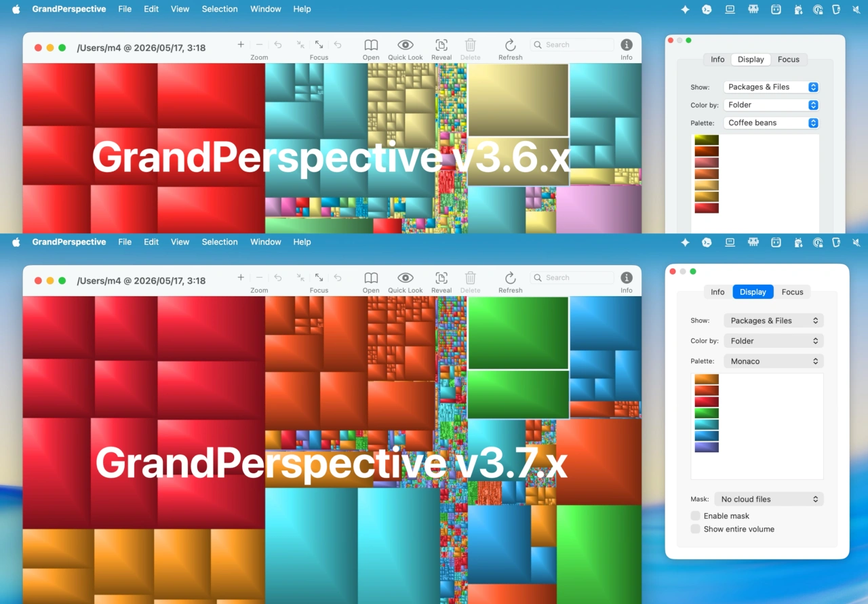The height and width of the screenshot is (604, 868).
Task: Check the Show entire volume checkbox
Action: click(x=695, y=529)
